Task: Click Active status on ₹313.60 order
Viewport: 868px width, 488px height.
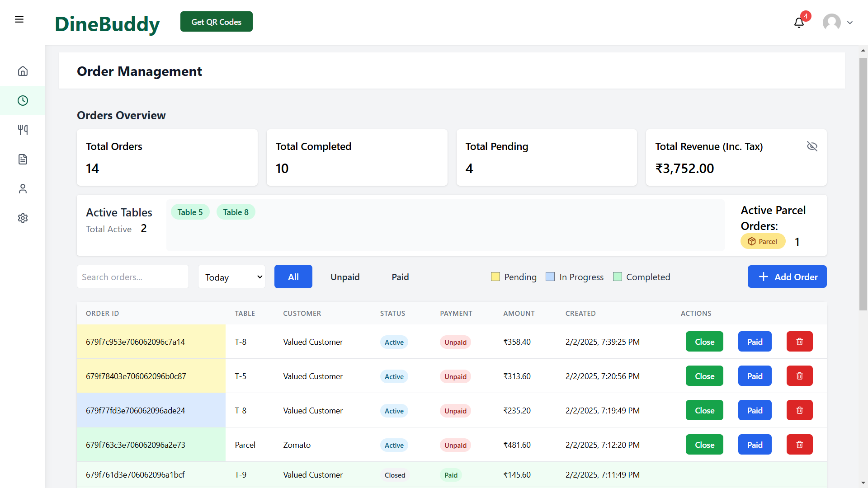Action: (394, 376)
